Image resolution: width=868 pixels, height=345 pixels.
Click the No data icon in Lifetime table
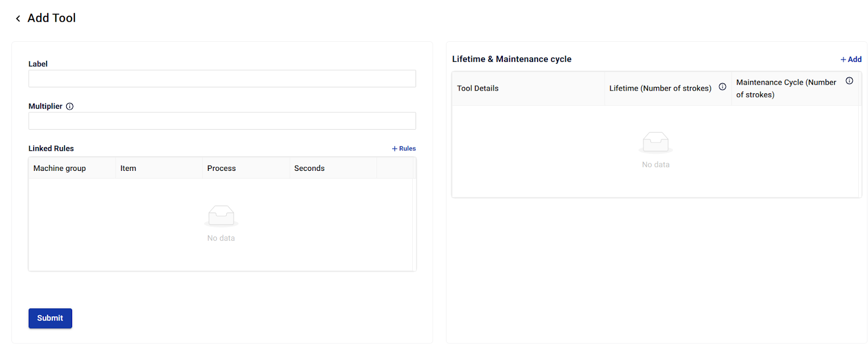655,142
